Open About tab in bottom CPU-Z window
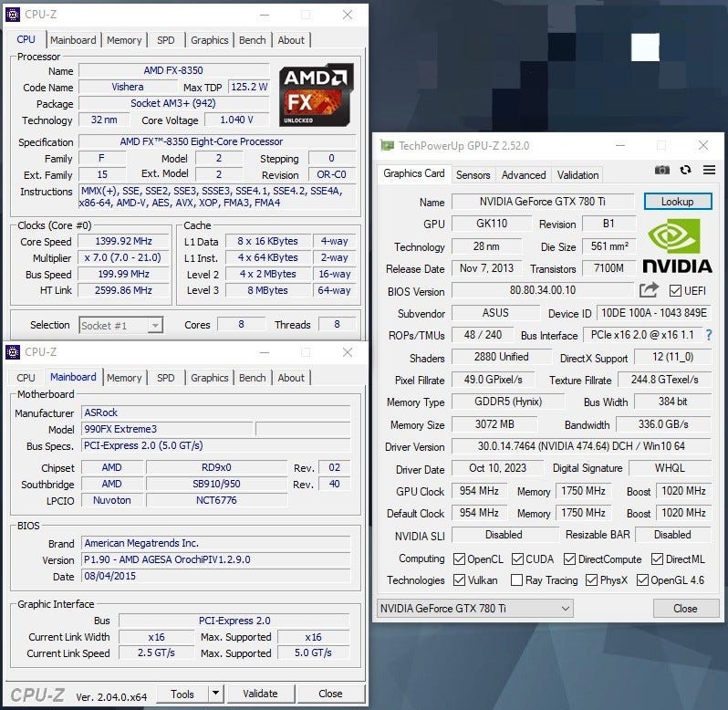This screenshot has width=728, height=710. click(291, 378)
